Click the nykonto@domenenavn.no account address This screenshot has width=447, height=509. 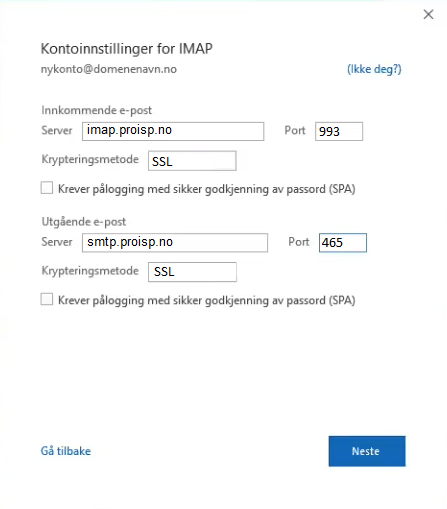(x=109, y=69)
